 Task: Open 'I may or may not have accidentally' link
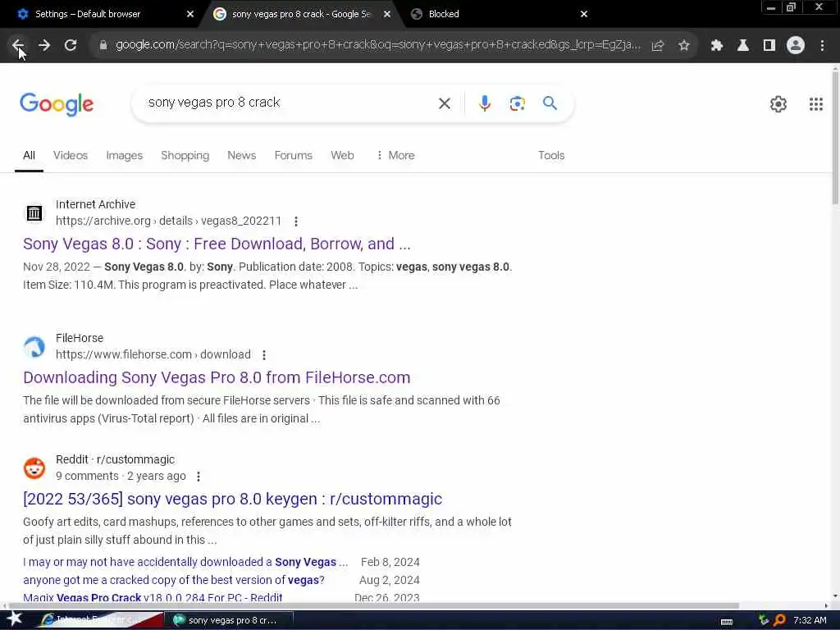pyautogui.click(x=185, y=562)
